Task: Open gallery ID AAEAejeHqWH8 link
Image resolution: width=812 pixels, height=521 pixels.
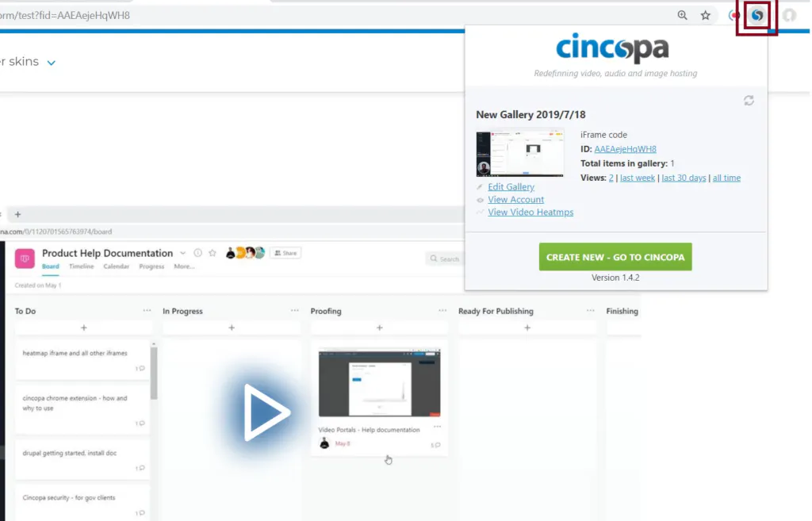Action: tap(625, 149)
